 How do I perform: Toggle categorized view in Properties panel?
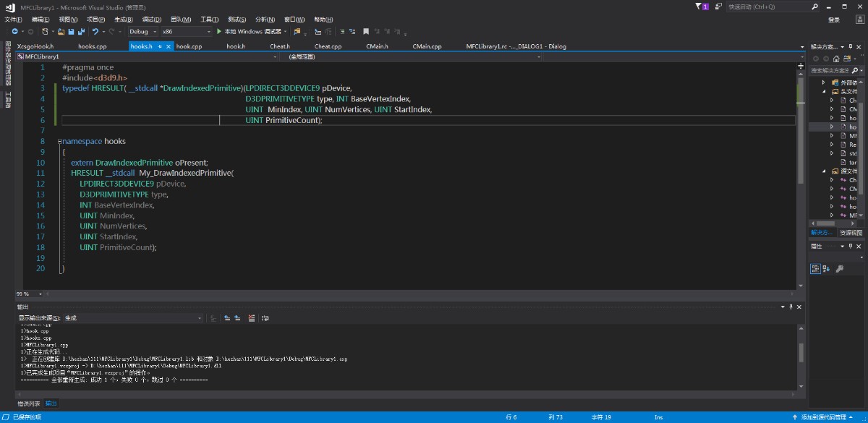click(815, 269)
